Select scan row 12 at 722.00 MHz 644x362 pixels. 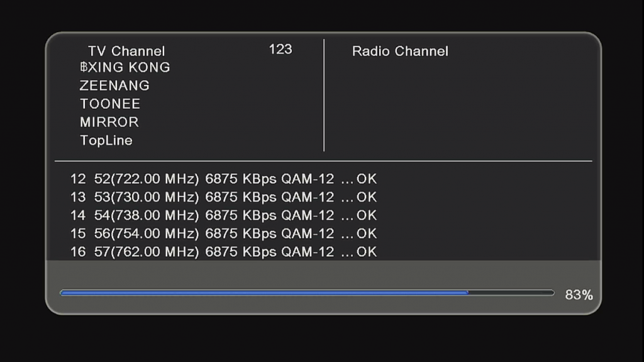pyautogui.click(x=223, y=179)
